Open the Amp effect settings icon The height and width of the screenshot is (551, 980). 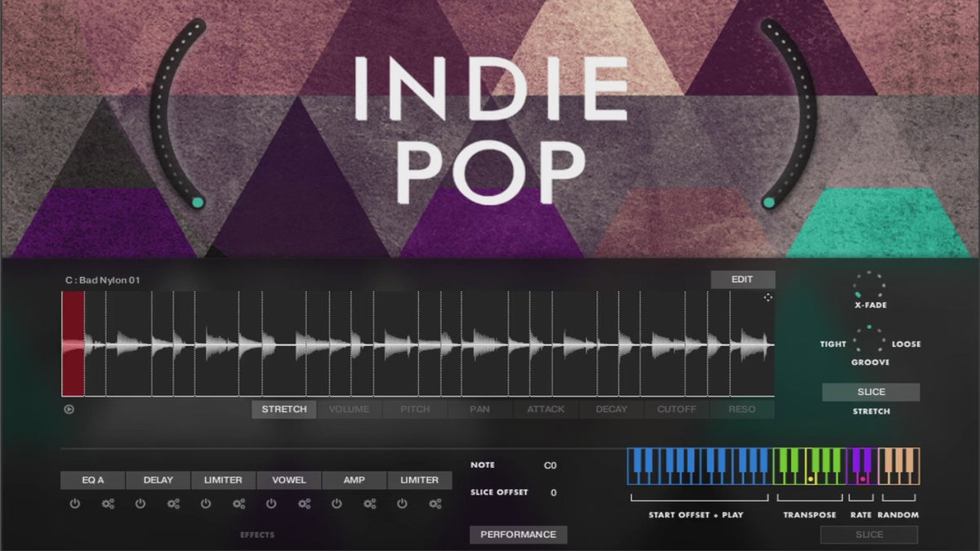[x=369, y=504]
